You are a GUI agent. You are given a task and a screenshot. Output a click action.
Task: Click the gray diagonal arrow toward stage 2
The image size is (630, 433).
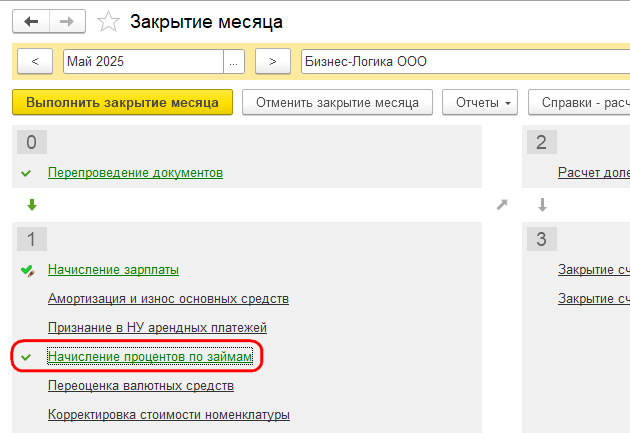[x=502, y=204]
